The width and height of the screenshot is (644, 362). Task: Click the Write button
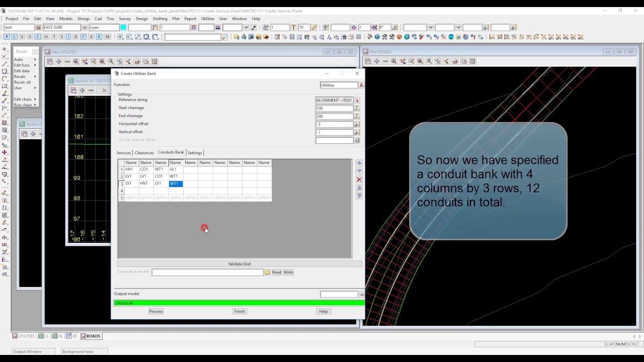[288, 273]
